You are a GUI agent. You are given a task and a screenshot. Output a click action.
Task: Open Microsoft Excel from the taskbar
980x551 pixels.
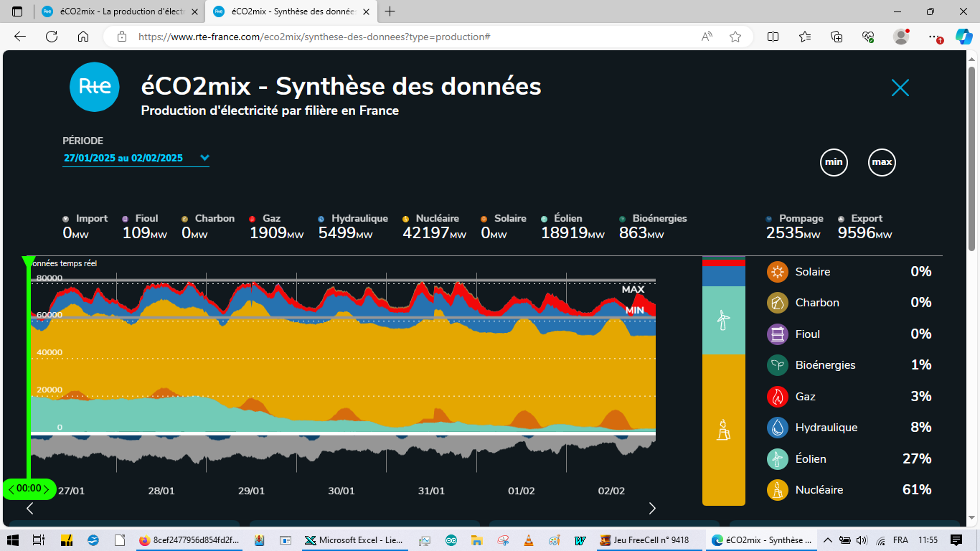pos(353,540)
